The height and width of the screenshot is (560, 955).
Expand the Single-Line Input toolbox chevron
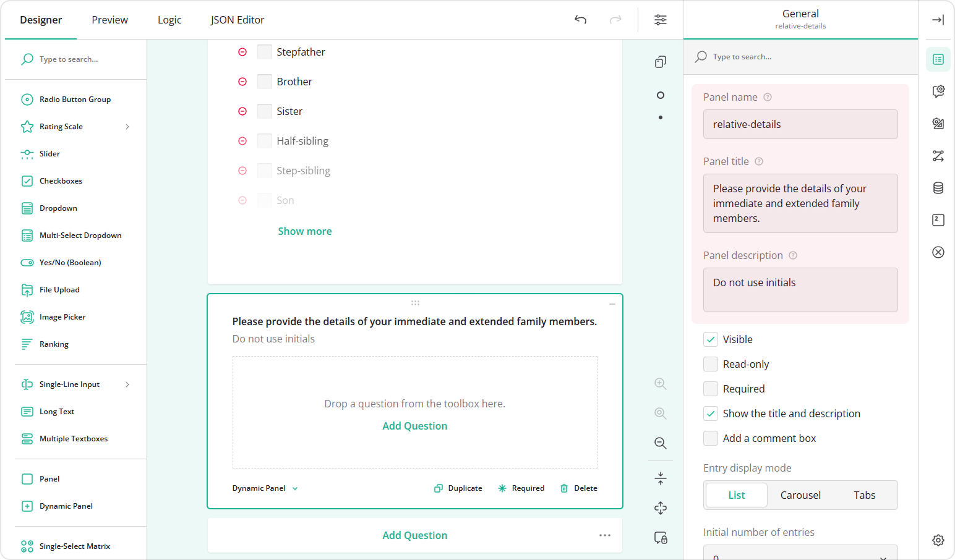[x=127, y=384]
